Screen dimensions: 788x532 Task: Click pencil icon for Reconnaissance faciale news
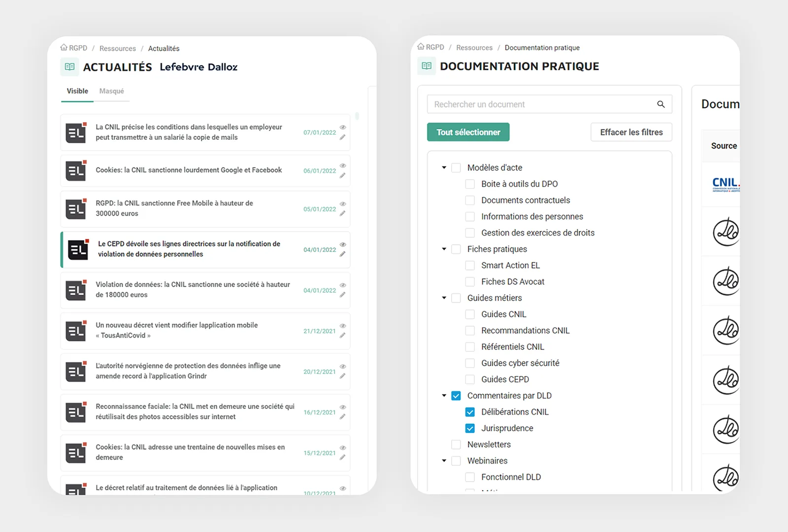pyautogui.click(x=342, y=417)
